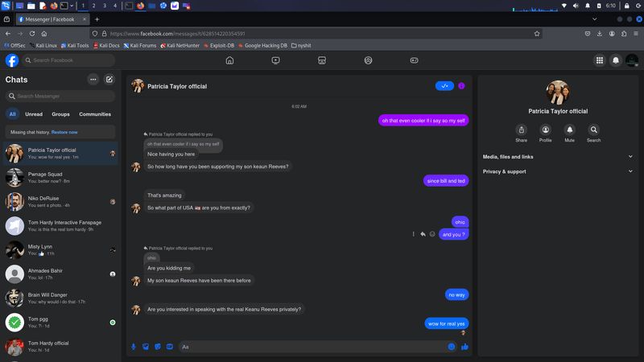Select the All chats filter
This screenshot has height=362, width=644.
[x=12, y=114]
